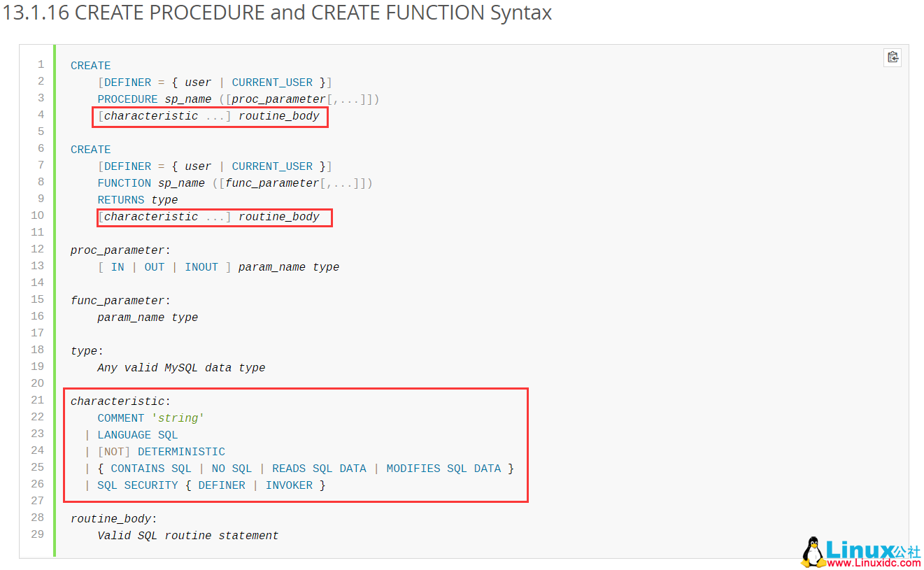924x570 pixels.
Task: Click the COMMENT keyword on line 22
Action: tap(121, 418)
